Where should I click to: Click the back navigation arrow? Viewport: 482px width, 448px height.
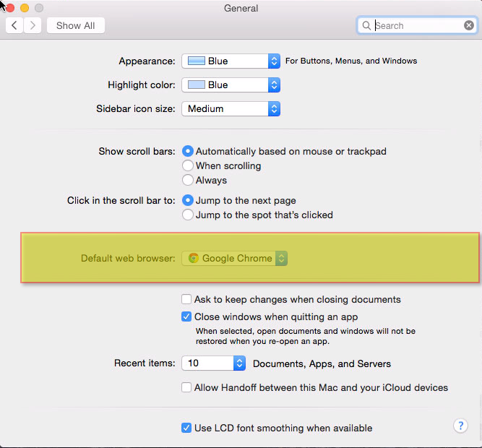coord(14,25)
